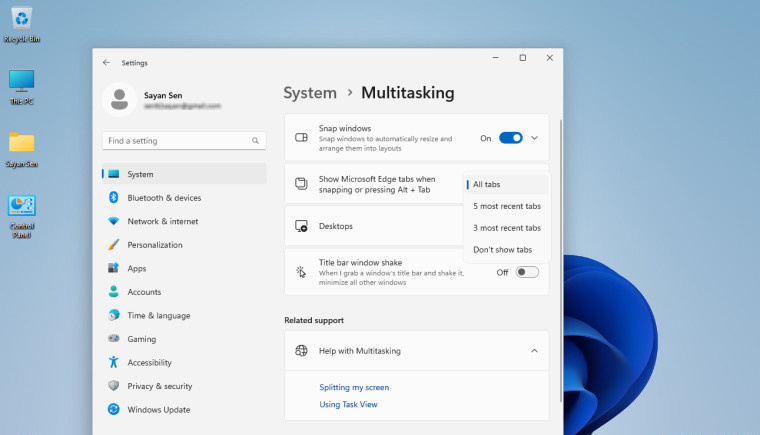
Task: Enable the Title bar window shake toggle
Action: 527,272
